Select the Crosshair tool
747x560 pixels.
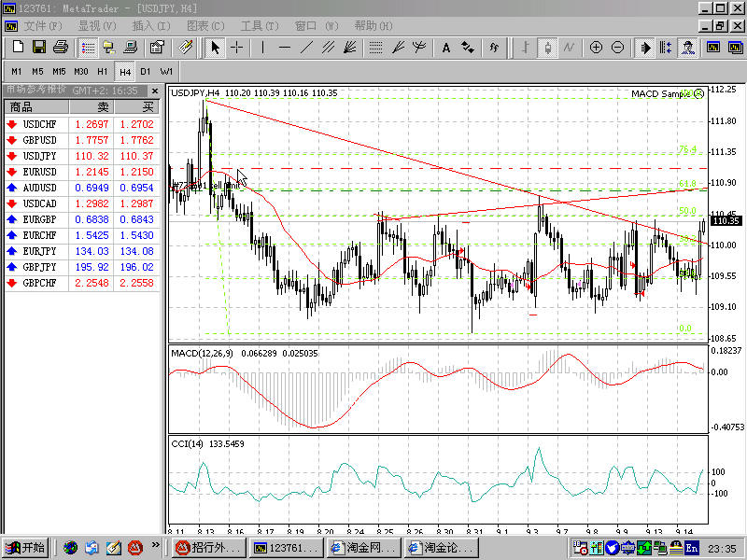coord(237,47)
